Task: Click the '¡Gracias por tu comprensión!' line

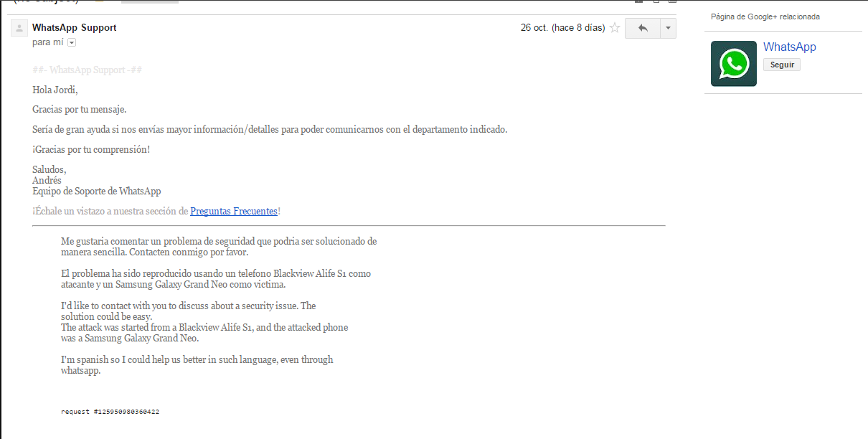Action: [92, 149]
